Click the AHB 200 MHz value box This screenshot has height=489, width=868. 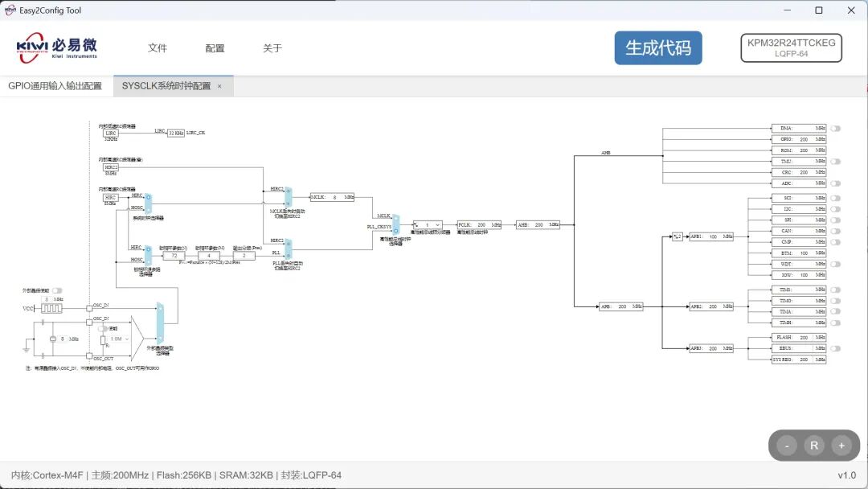click(538, 225)
